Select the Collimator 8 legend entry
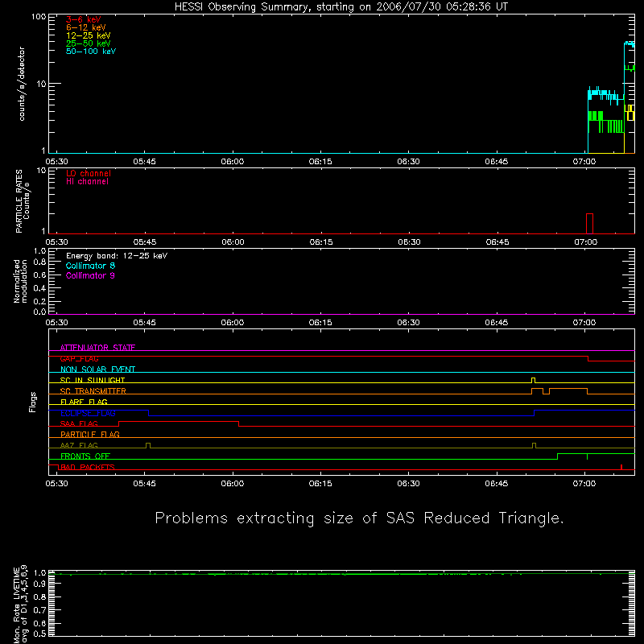The width and height of the screenshot is (644, 644). tap(90, 266)
